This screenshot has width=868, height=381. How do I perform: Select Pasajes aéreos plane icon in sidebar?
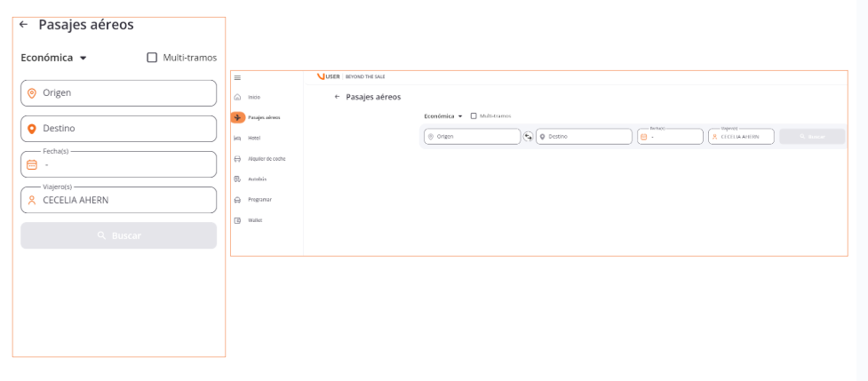[x=238, y=117]
